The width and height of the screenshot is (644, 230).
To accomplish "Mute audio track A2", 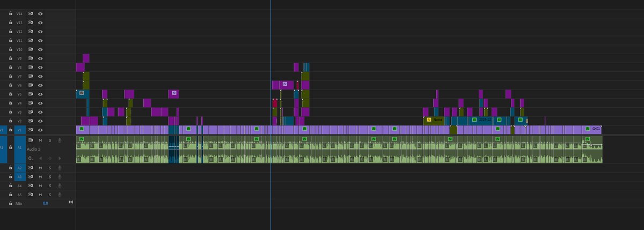I will pyautogui.click(x=40, y=168).
